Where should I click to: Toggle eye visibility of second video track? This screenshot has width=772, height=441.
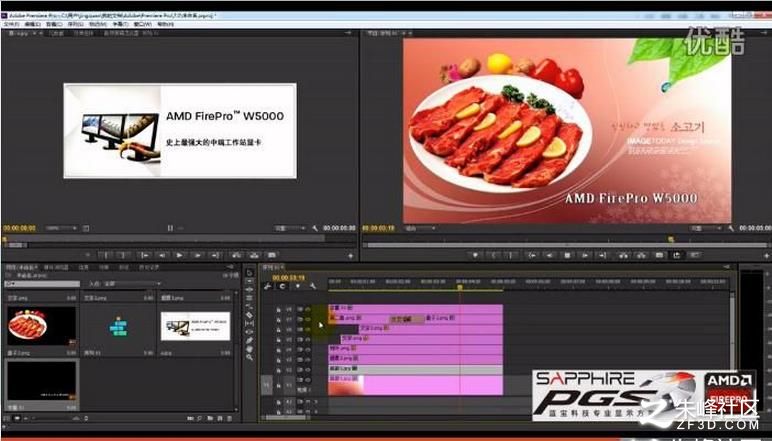click(308, 319)
